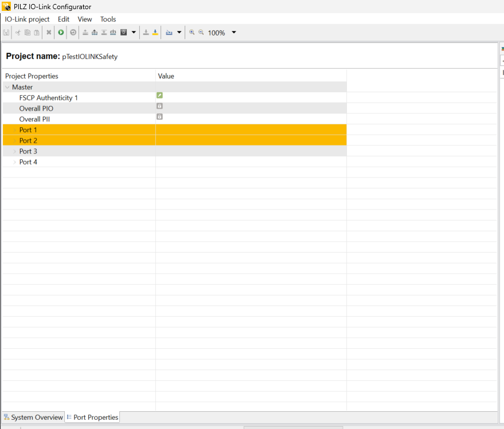The image size is (504, 429).
Task: Select the Overall PIO row
Action: pyautogui.click(x=174, y=108)
